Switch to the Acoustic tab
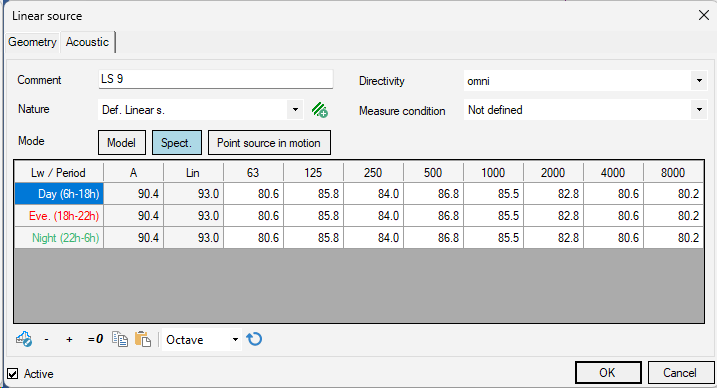The width and height of the screenshot is (717, 388). (x=87, y=42)
